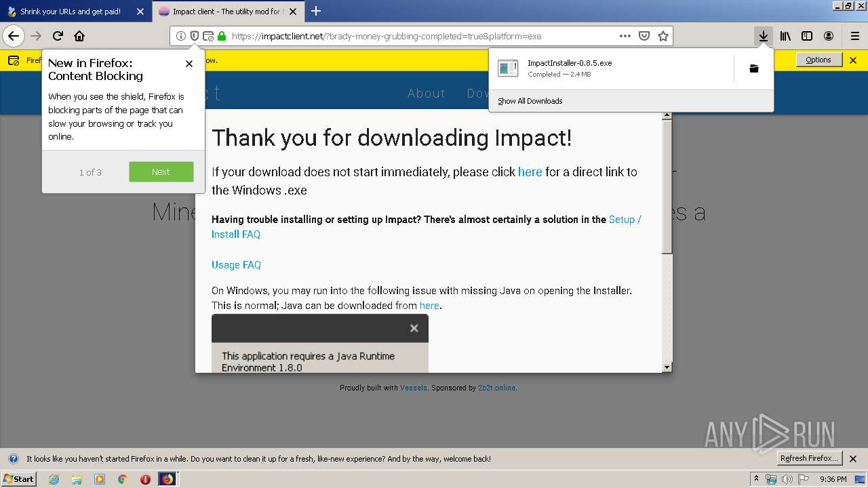This screenshot has height=488, width=868.
Task: Click Options on the notification bar
Action: (818, 60)
